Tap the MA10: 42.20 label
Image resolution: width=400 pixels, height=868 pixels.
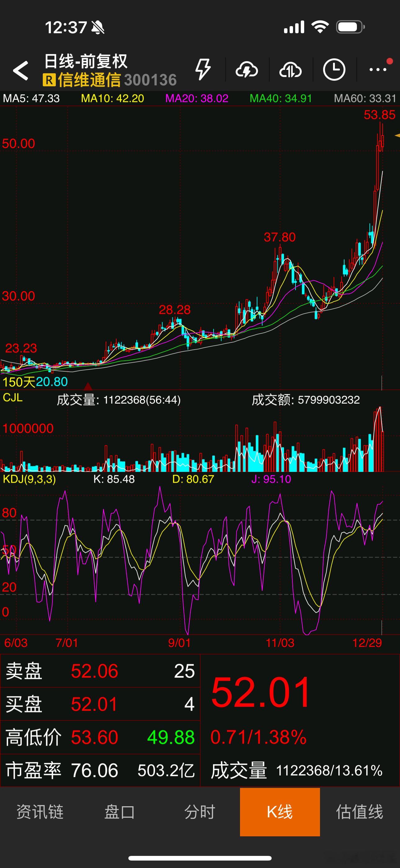point(113,98)
